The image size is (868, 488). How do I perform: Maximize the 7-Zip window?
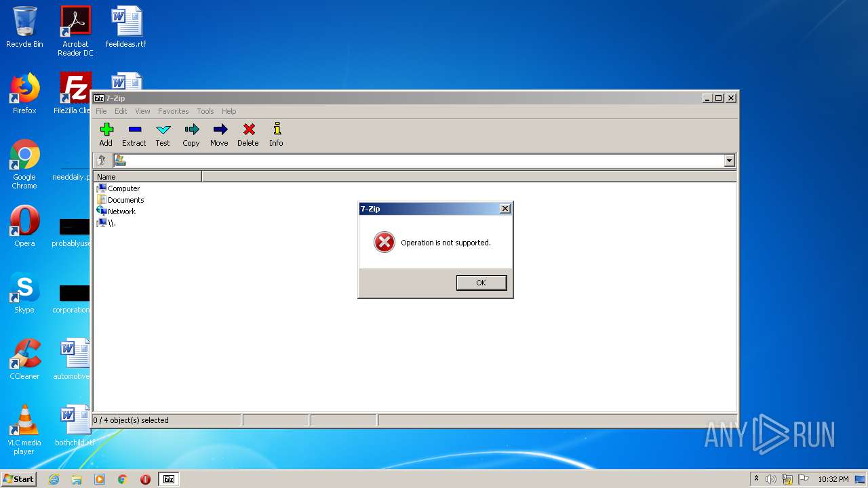(x=719, y=98)
